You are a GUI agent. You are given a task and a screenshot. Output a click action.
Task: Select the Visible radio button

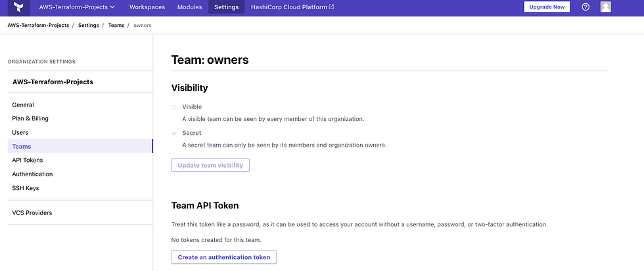(174, 107)
